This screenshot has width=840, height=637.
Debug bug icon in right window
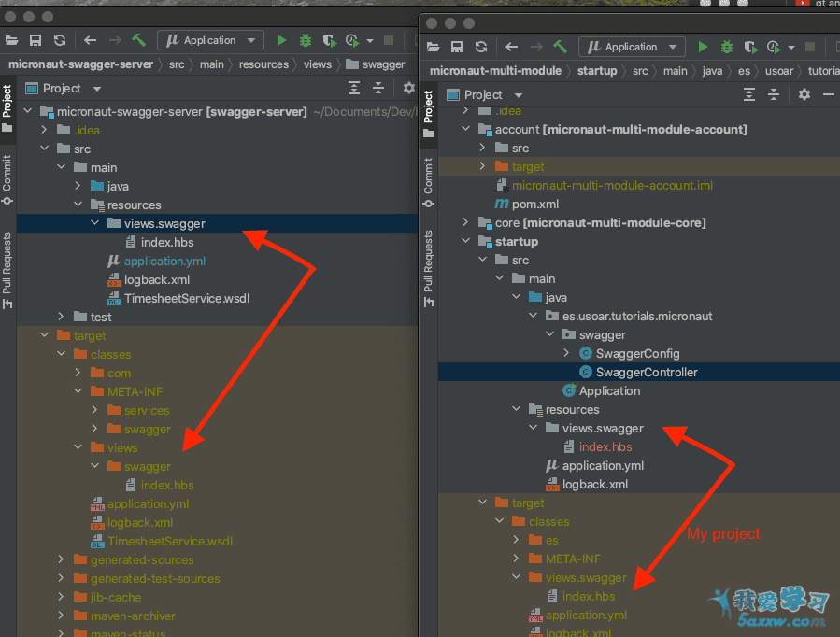726,47
